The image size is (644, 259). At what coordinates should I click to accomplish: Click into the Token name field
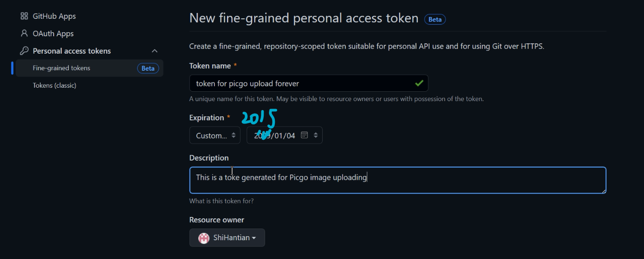pyautogui.click(x=309, y=83)
